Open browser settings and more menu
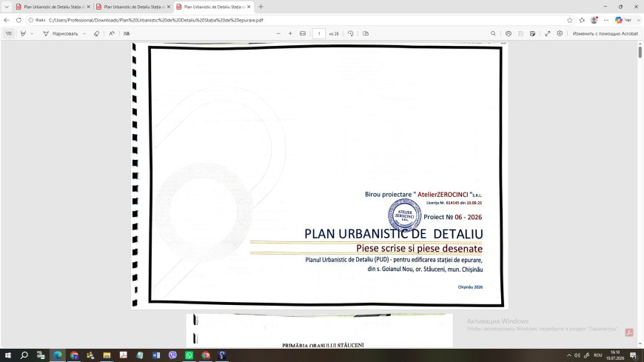644x362 pixels. [x=606, y=20]
